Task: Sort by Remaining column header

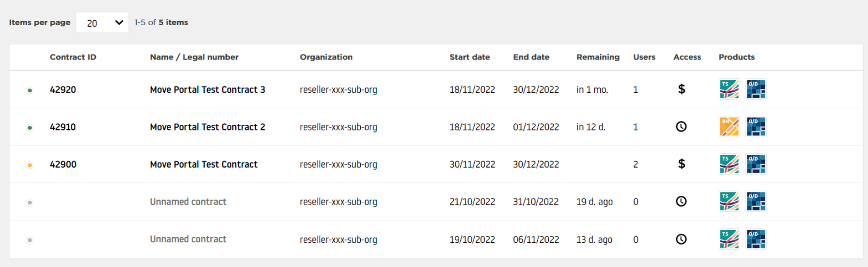Action: (598, 57)
